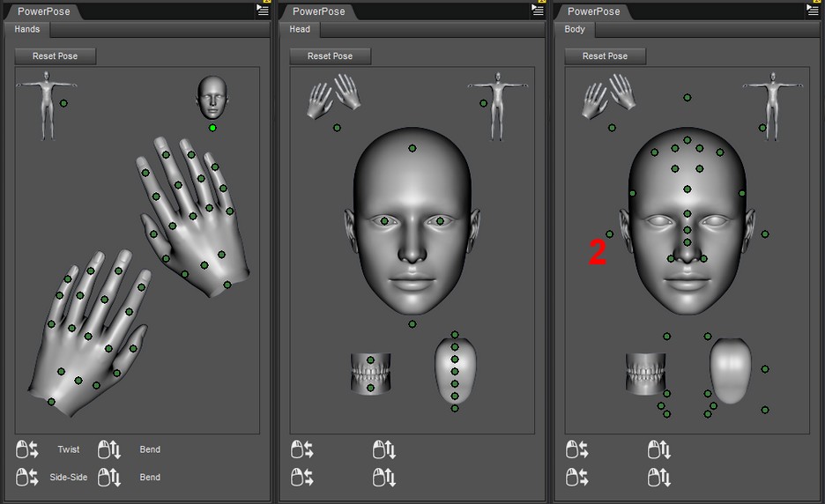Click the bright green node below the small head
Screen dimensions: 825x504
click(212, 128)
